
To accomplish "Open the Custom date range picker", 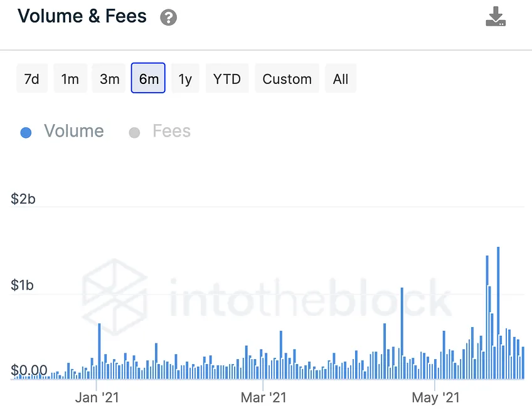I will 287,78.
